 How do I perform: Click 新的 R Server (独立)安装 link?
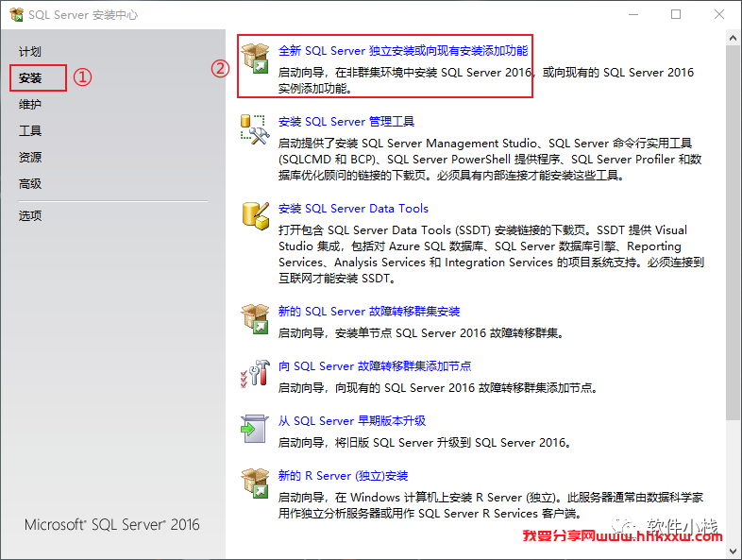(343, 476)
